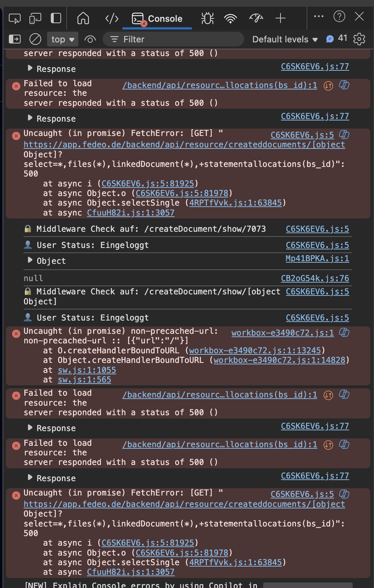Screen dimensions: 374x588
Task: Toggle the console sidebar panel
Action: click(x=15, y=39)
